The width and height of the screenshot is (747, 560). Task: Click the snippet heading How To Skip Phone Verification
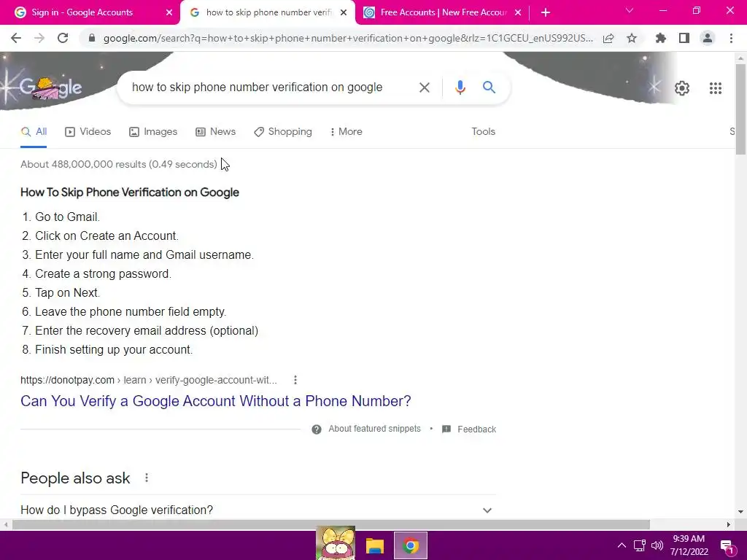click(x=130, y=192)
